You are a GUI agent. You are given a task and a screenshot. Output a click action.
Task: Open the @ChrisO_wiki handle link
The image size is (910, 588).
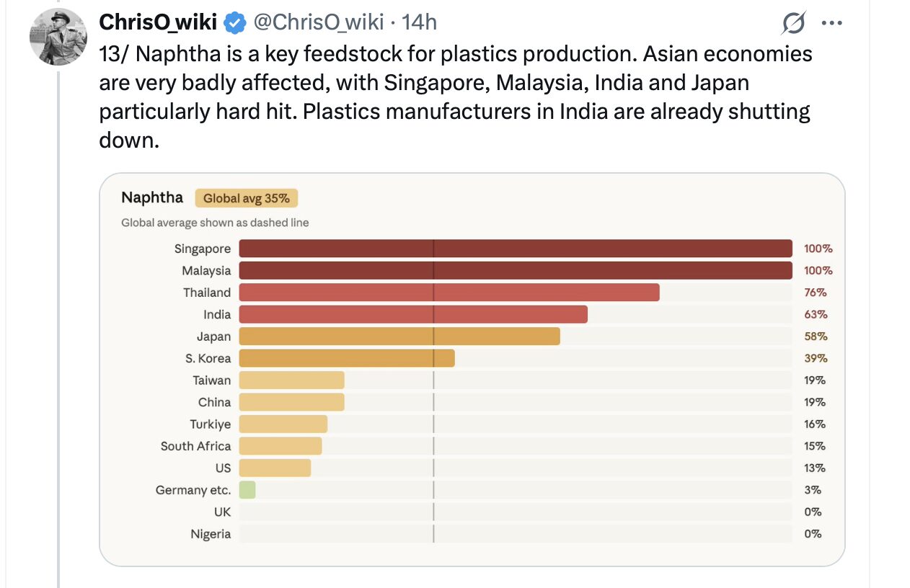[x=318, y=22]
